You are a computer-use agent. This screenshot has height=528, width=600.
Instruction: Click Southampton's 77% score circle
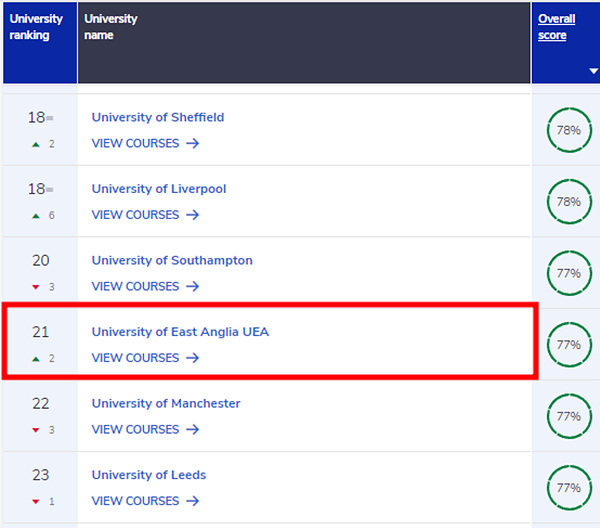coord(569,273)
